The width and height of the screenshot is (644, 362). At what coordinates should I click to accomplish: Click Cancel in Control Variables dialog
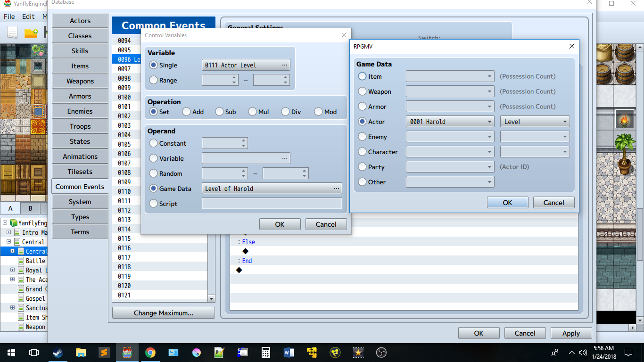326,224
